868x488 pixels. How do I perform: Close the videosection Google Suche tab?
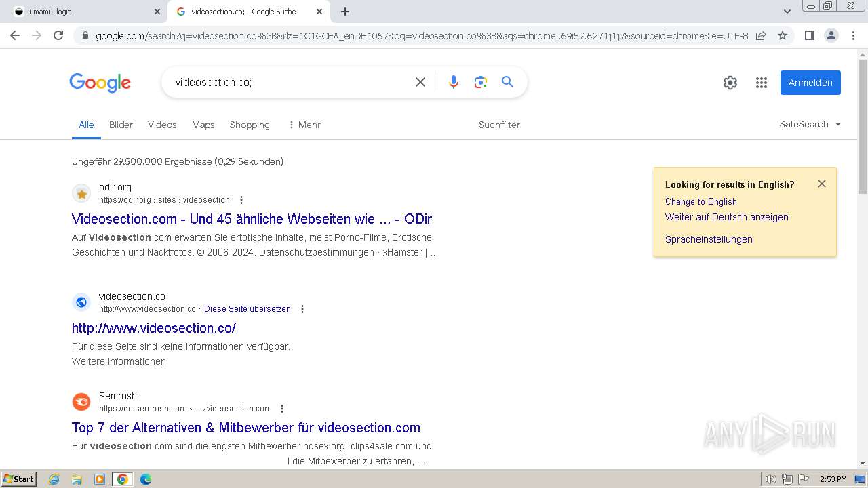[x=319, y=12]
